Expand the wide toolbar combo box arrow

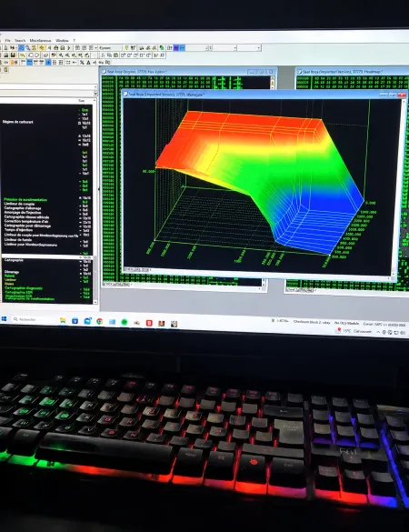pyautogui.click(x=234, y=48)
